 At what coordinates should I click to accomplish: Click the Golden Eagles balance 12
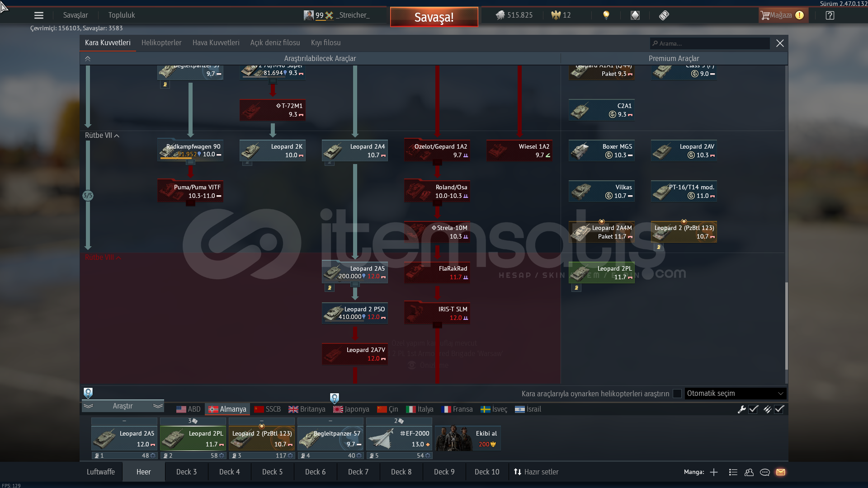point(561,15)
